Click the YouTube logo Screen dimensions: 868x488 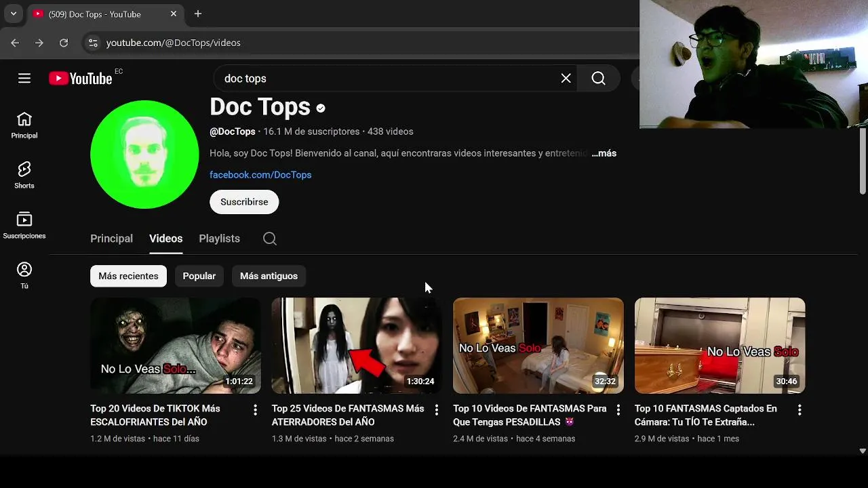81,79
